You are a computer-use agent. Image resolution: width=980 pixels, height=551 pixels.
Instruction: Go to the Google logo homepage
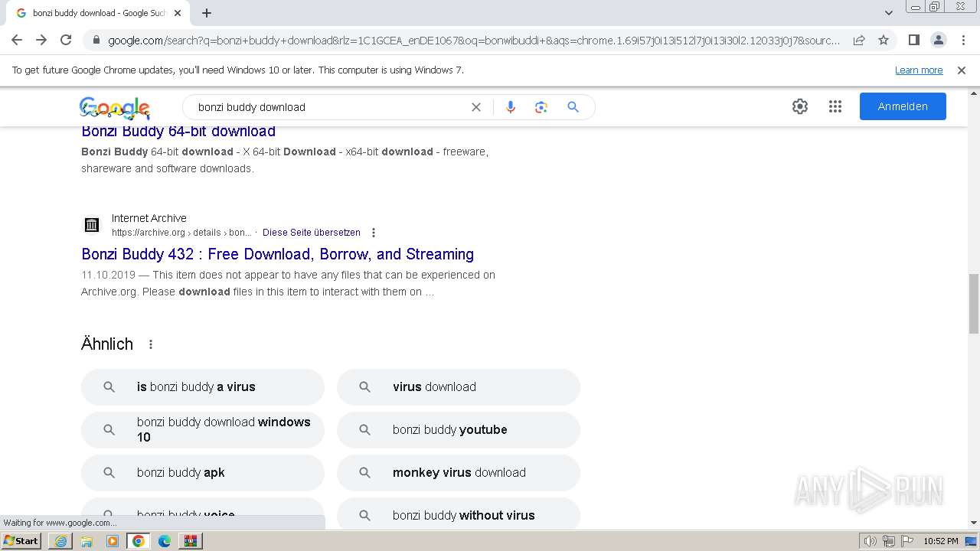[x=114, y=108]
